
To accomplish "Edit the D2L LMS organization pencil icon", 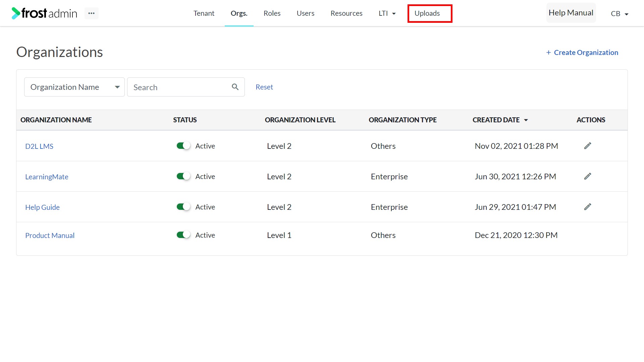I will [588, 146].
